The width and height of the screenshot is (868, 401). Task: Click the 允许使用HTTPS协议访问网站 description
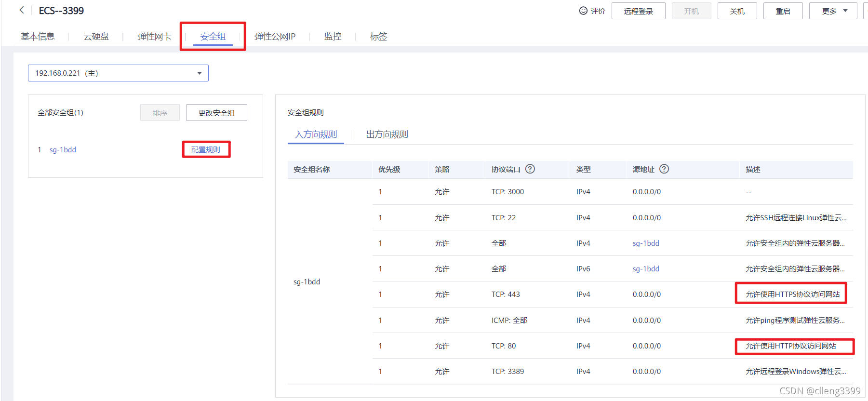pos(792,294)
